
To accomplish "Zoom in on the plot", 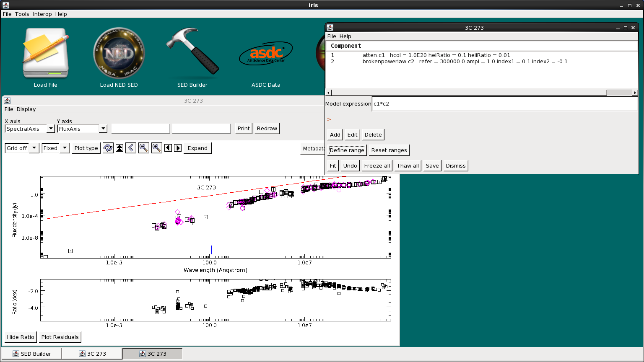I will 157,148.
